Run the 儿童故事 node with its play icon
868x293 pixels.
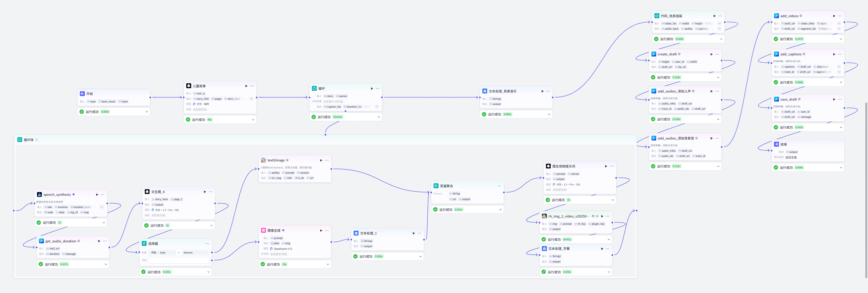pos(246,86)
